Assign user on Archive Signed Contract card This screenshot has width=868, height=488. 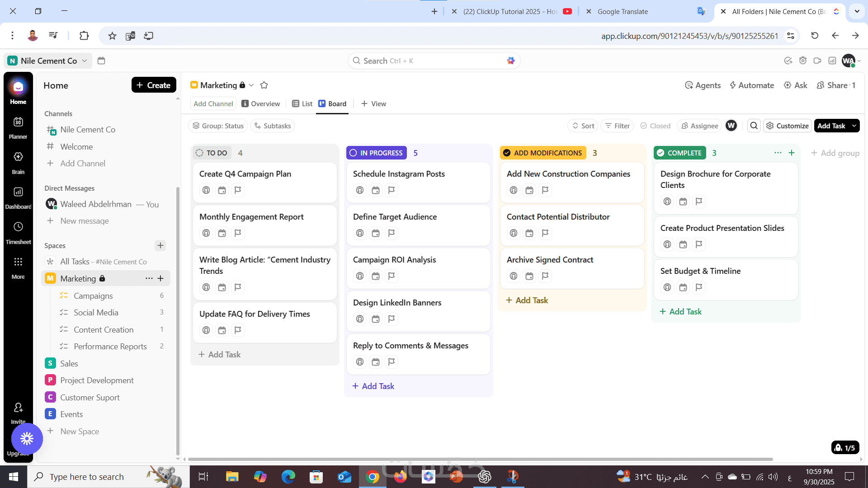coord(514,276)
